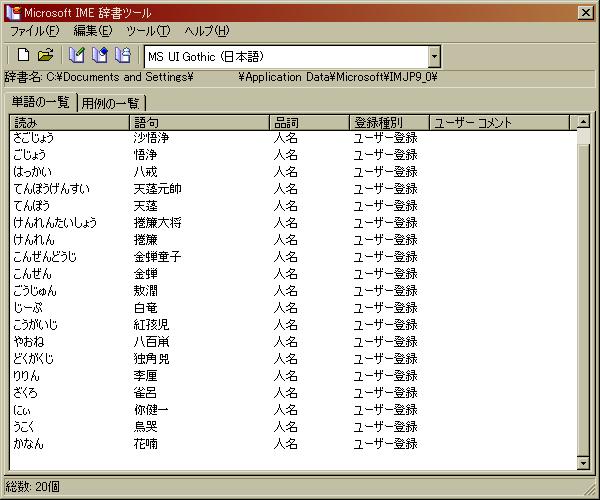Click the word 紅孩児
Viewport: 600px width, 500px height.
pos(152,325)
